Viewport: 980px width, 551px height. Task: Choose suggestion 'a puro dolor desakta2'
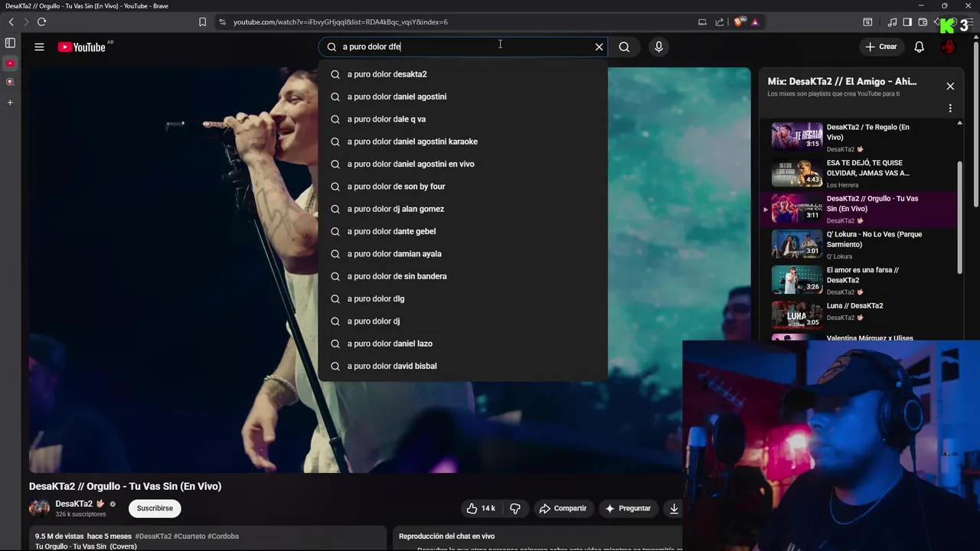[462, 74]
